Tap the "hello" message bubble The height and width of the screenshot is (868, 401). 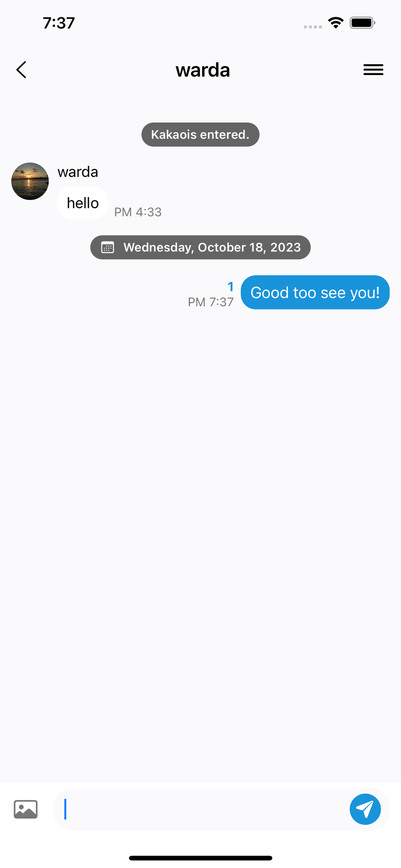point(82,203)
